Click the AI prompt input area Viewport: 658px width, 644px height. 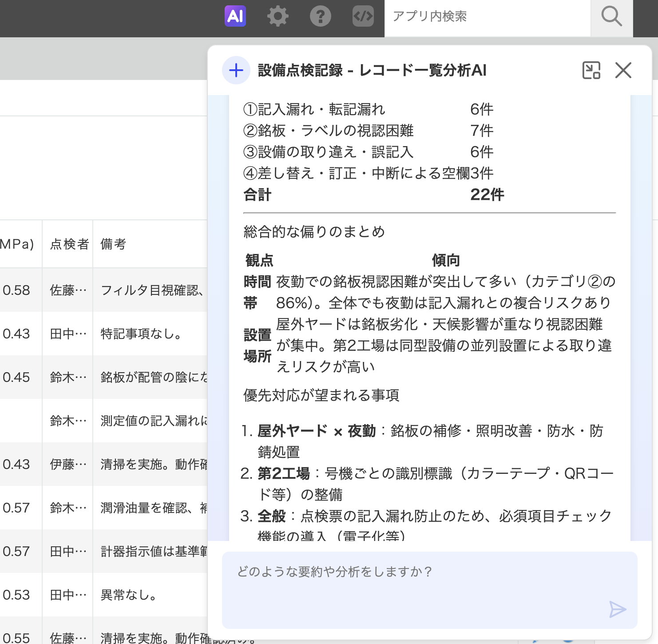[430, 590]
